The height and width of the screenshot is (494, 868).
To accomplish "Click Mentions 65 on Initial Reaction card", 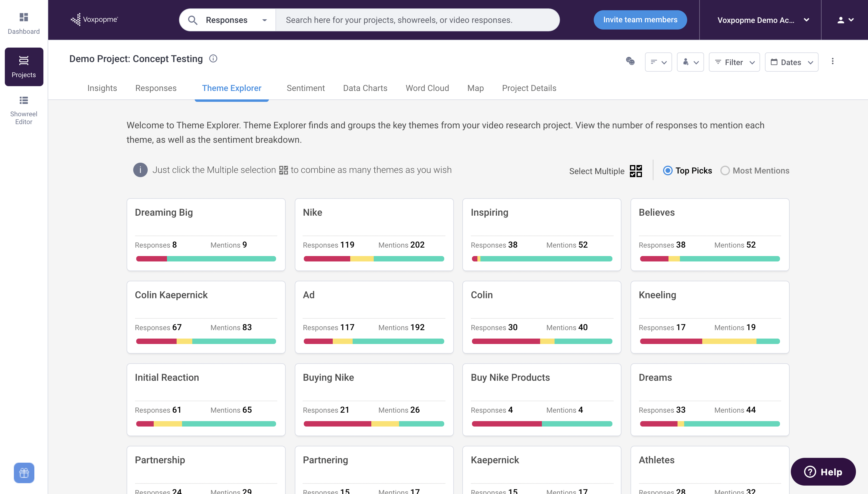I will [x=231, y=410].
